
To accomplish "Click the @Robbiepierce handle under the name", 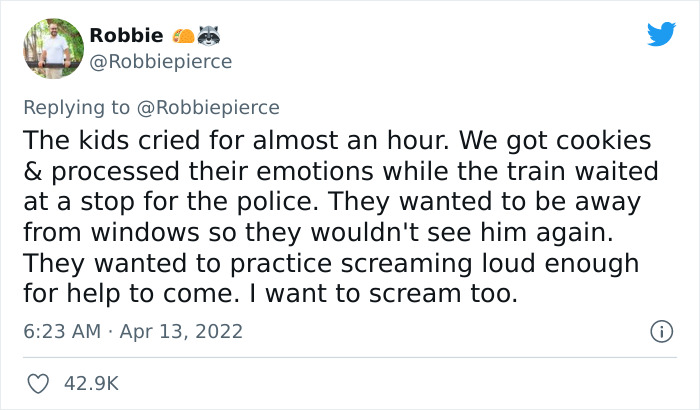I will pos(160,61).
